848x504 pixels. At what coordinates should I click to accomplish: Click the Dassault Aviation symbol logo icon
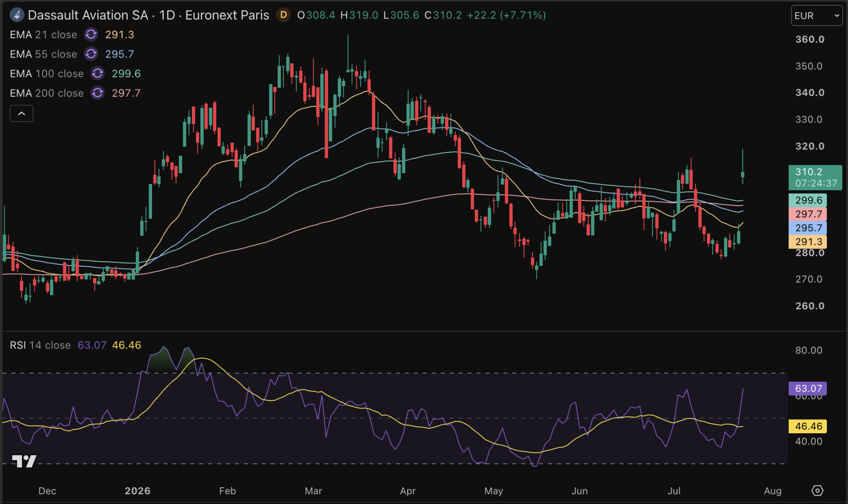[x=17, y=15]
